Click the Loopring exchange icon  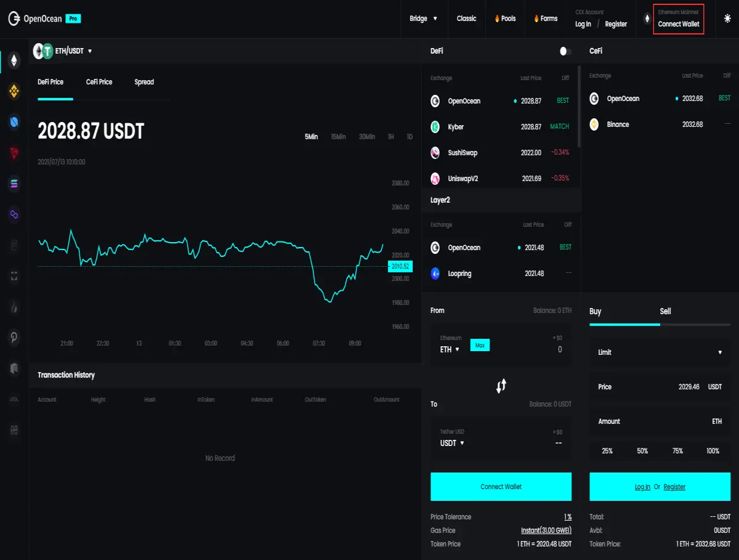coord(435,274)
